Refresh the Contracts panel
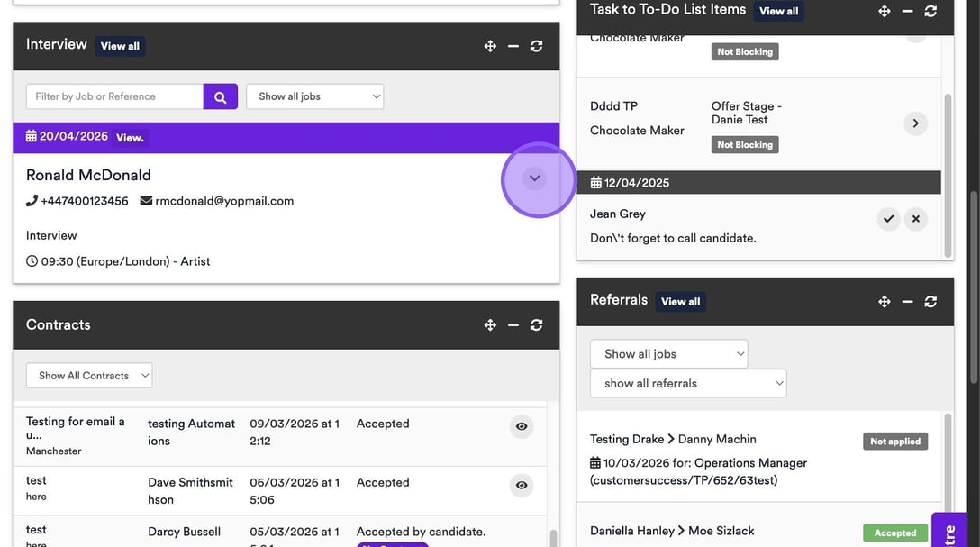This screenshot has height=547, width=980. click(x=536, y=325)
